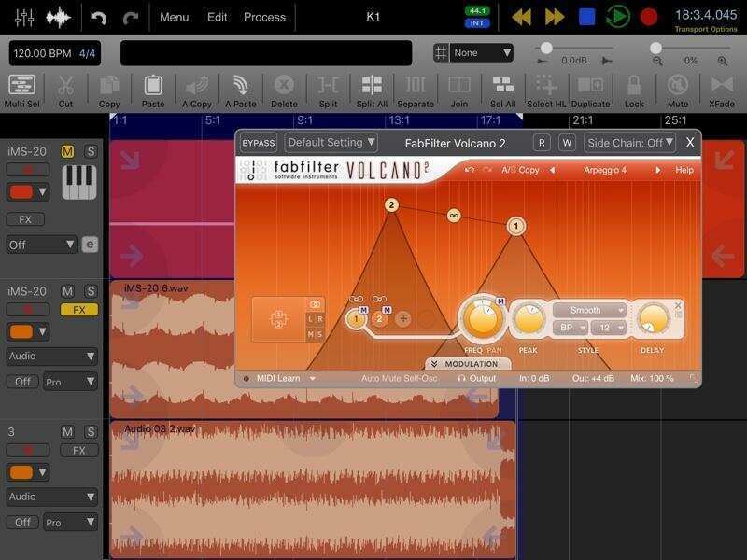Viewport: 747px width, 560px height.
Task: Open the Audio dropdown on track 3
Action: (52, 497)
